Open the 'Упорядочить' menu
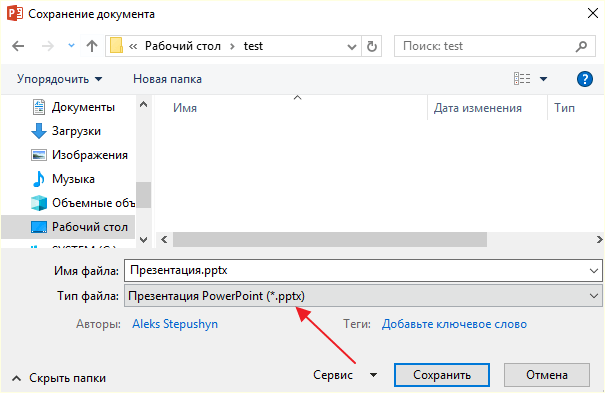 pyautogui.click(x=59, y=79)
